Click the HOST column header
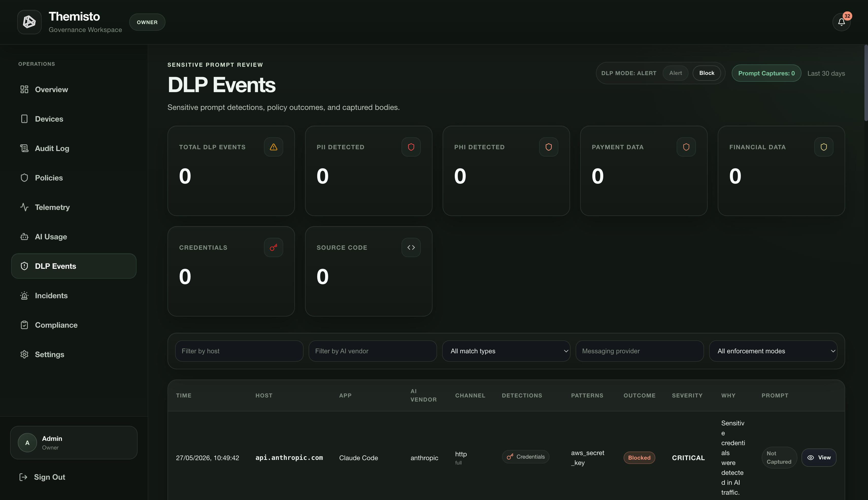Viewport: 868px width, 500px height. [x=264, y=395]
